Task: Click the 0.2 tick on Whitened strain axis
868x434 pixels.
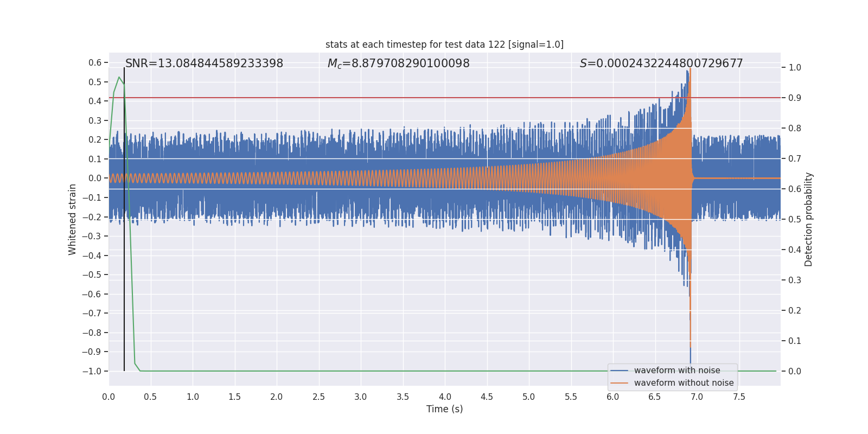Action: click(95, 140)
